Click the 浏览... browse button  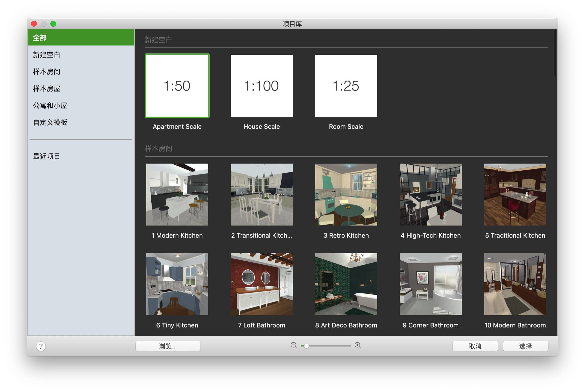pyautogui.click(x=168, y=346)
